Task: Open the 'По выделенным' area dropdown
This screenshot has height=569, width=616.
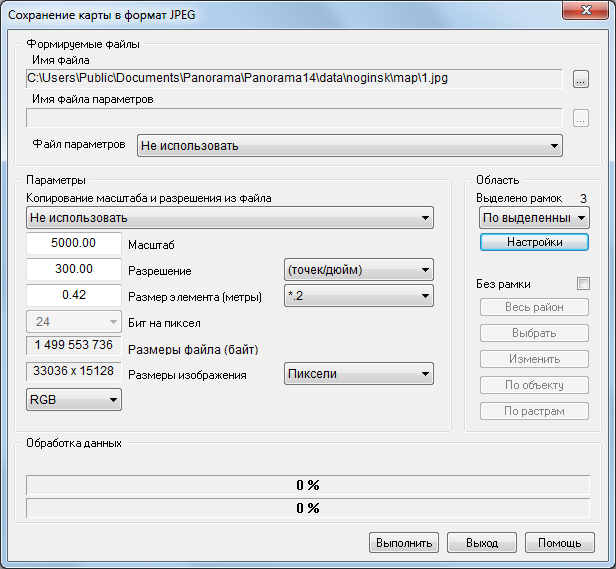Action: pos(534,217)
